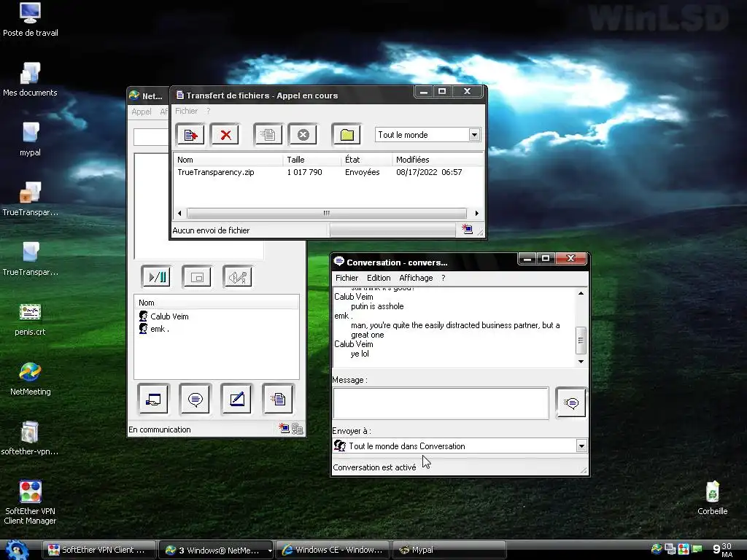Open received files yellow folder icon
The width and height of the screenshot is (747, 560).
click(x=347, y=135)
